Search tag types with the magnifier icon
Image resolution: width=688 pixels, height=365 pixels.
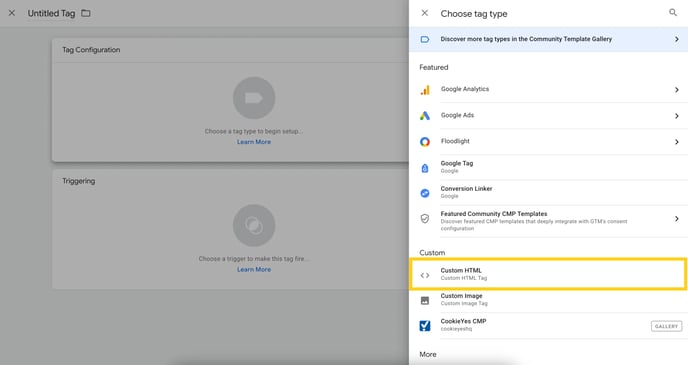click(673, 13)
